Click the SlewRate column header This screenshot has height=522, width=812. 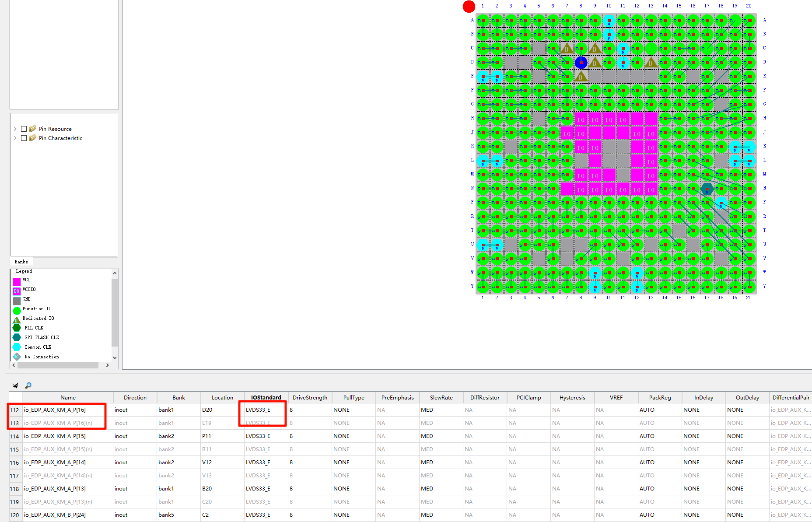(x=441, y=397)
